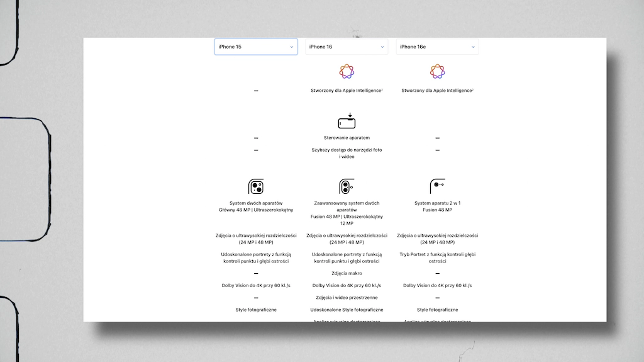This screenshot has width=644, height=362.
Task: Click the Camera Control phone icon
Action: click(x=347, y=120)
